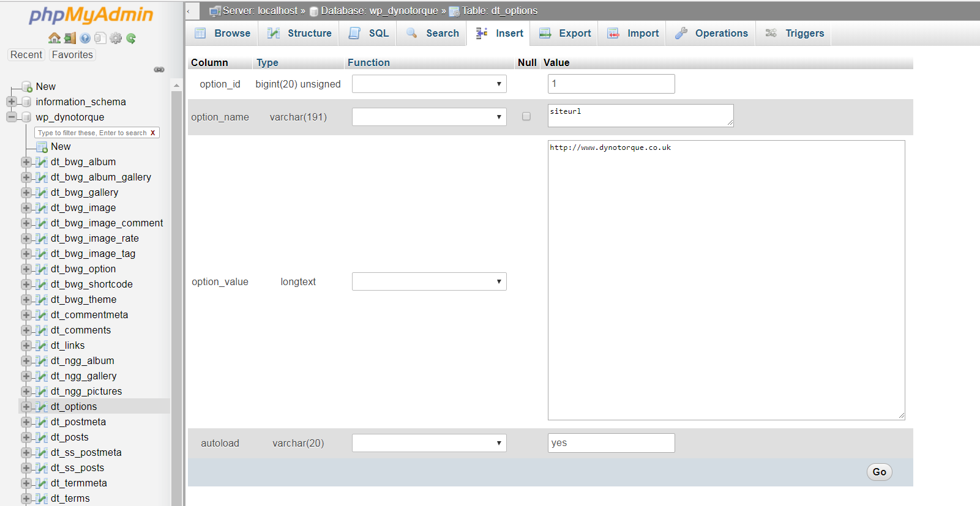Image resolution: width=980 pixels, height=506 pixels.
Task: Toggle the Null checkbox for option_name
Action: (x=526, y=116)
